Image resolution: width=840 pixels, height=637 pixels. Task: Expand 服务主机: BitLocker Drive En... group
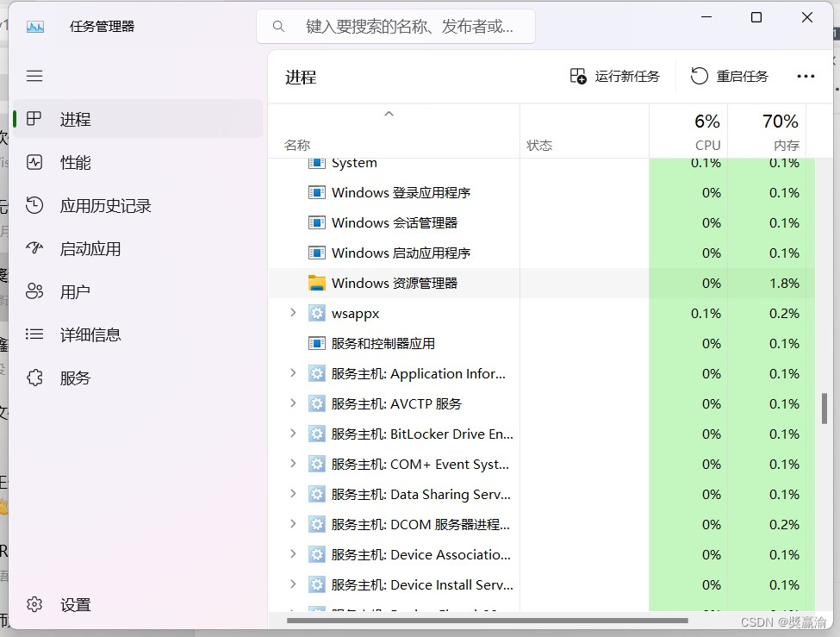(x=293, y=433)
